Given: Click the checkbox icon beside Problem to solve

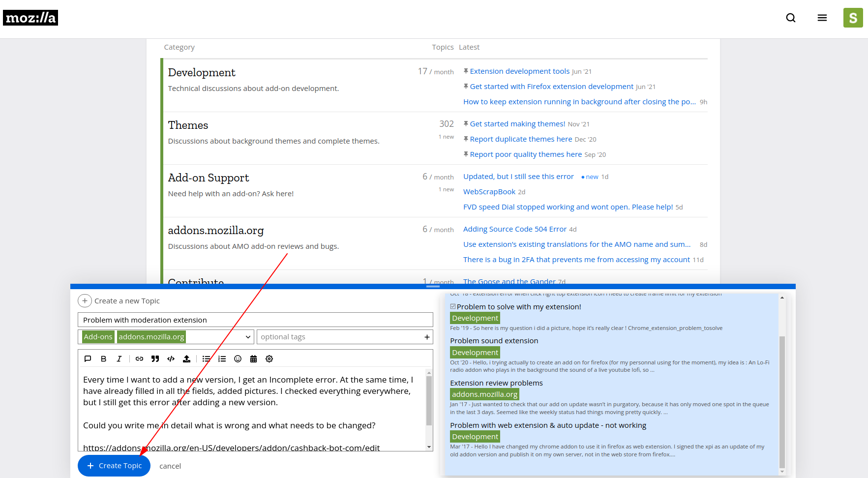Looking at the screenshot, I should (x=453, y=306).
